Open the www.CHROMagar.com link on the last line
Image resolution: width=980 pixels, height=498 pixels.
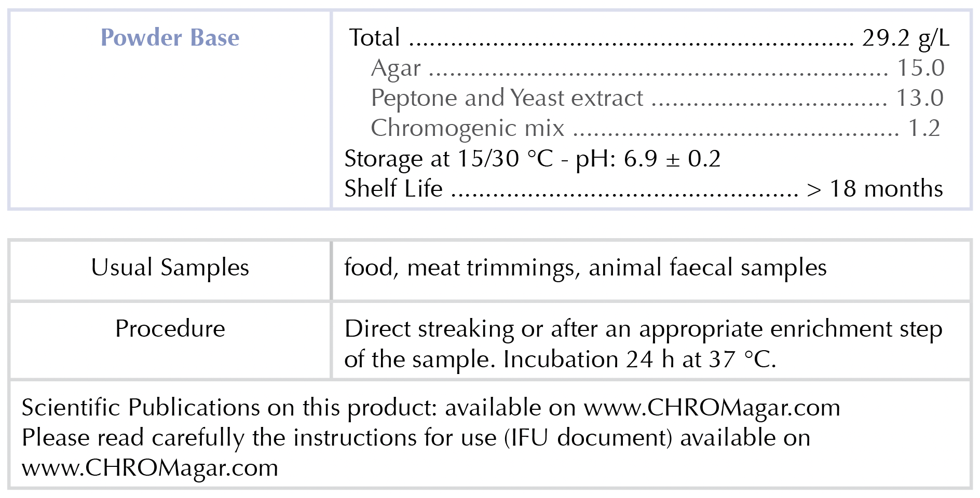150,468
